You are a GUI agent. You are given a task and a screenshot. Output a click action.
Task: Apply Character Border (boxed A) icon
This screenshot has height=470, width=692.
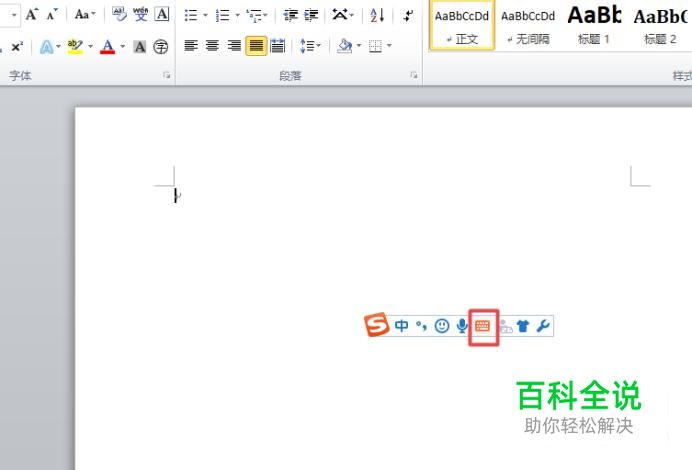pos(162,15)
